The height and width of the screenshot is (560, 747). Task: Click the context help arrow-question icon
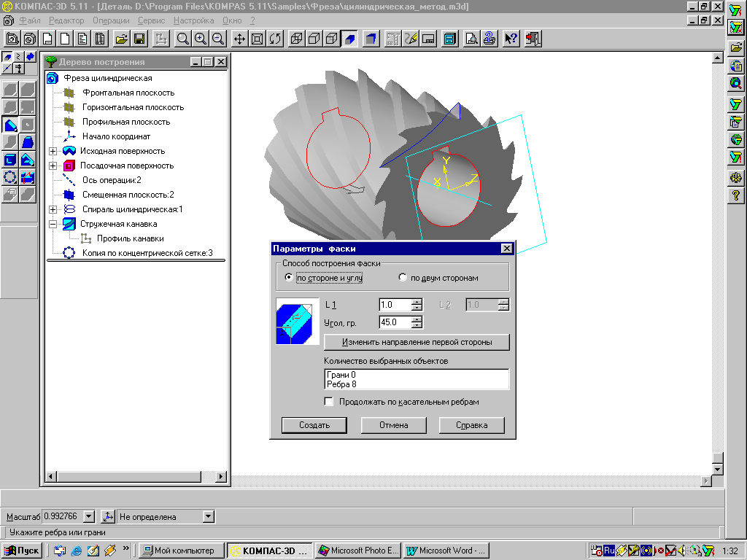coord(511,39)
